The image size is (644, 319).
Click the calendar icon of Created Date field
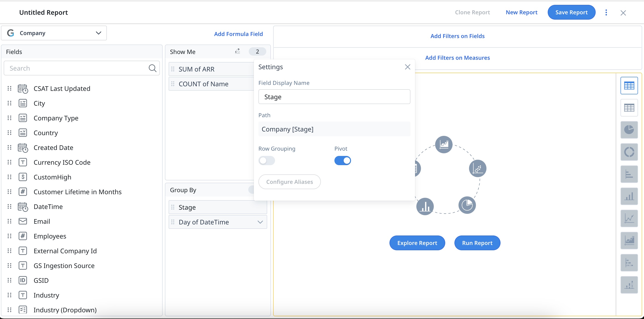pos(23,148)
